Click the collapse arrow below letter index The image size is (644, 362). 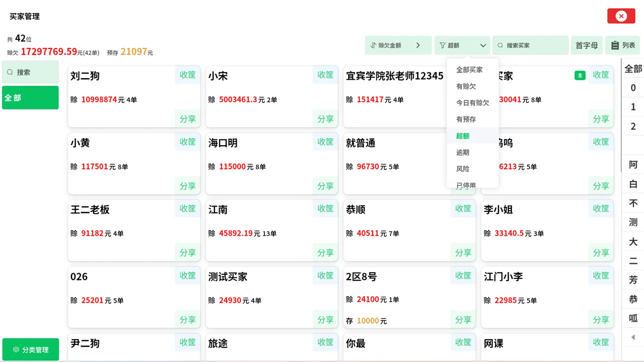pyautogui.click(x=633, y=338)
